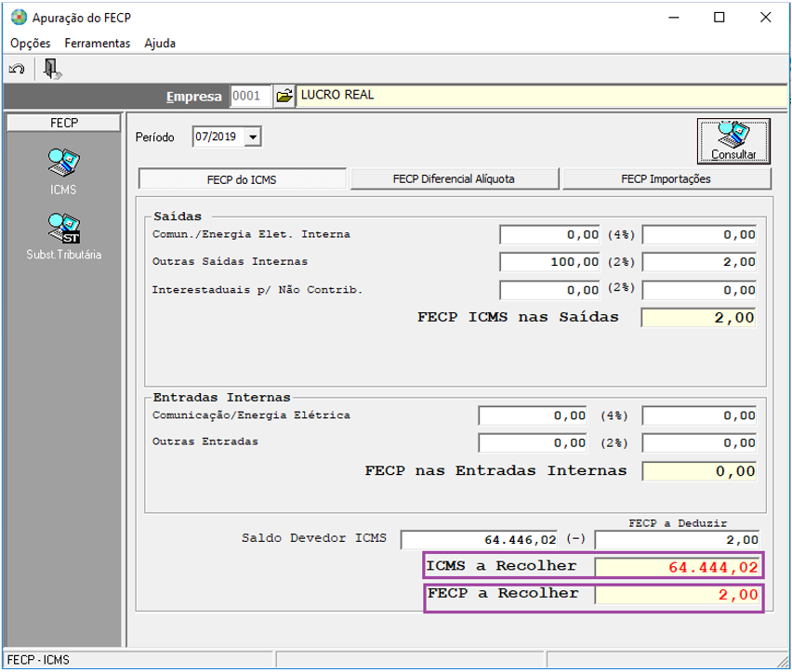Expand the Período dropdown arrow
Viewport: 792px width, 672px height.
[253, 137]
